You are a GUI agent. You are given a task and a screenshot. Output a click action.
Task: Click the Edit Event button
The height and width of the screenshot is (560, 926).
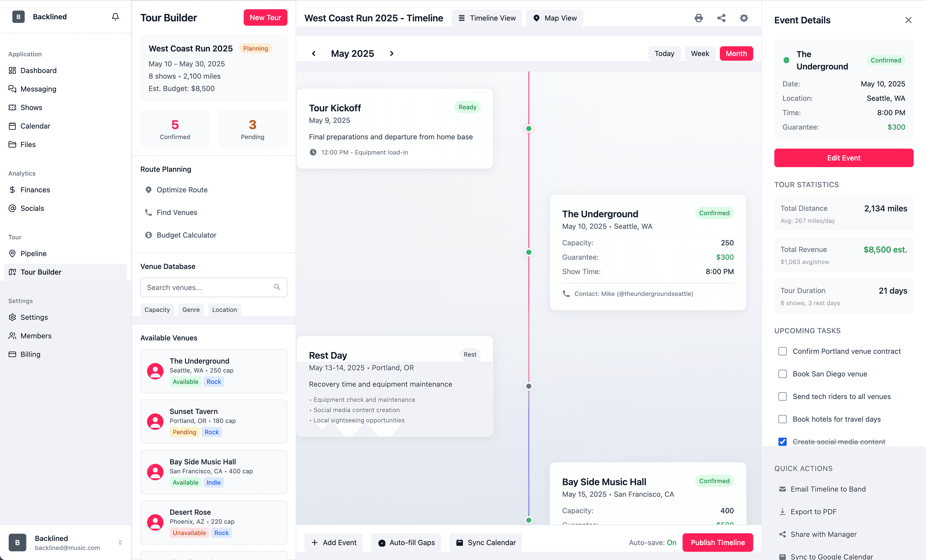click(843, 158)
